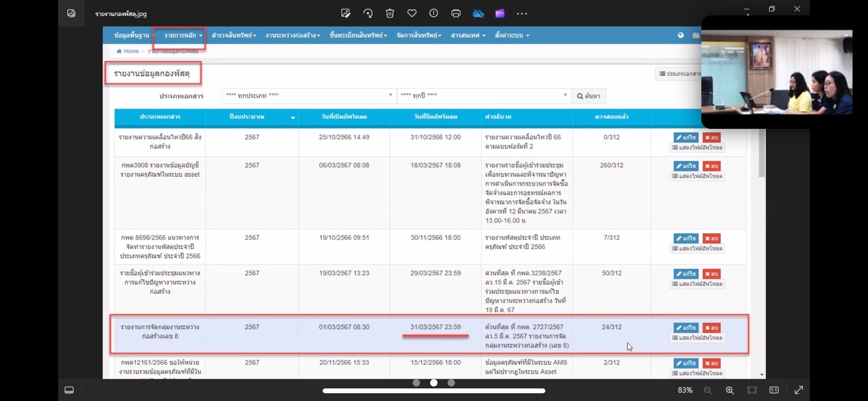Click the Home house icon in breadcrumb

pyautogui.click(x=119, y=51)
